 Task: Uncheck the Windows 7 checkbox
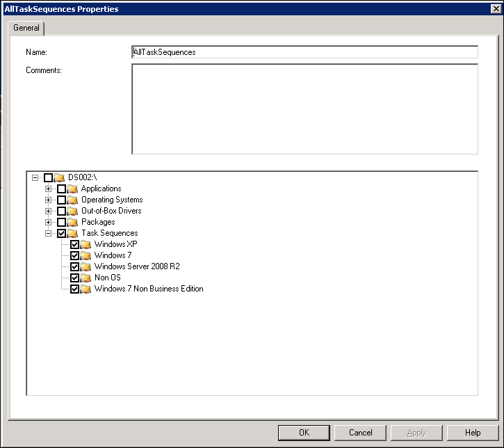pyautogui.click(x=75, y=256)
